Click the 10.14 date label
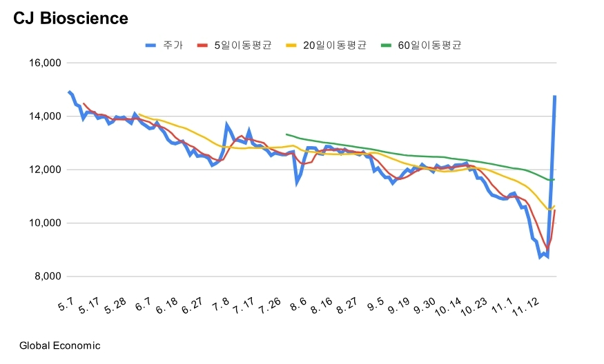The image size is (604, 364). pos(448,307)
